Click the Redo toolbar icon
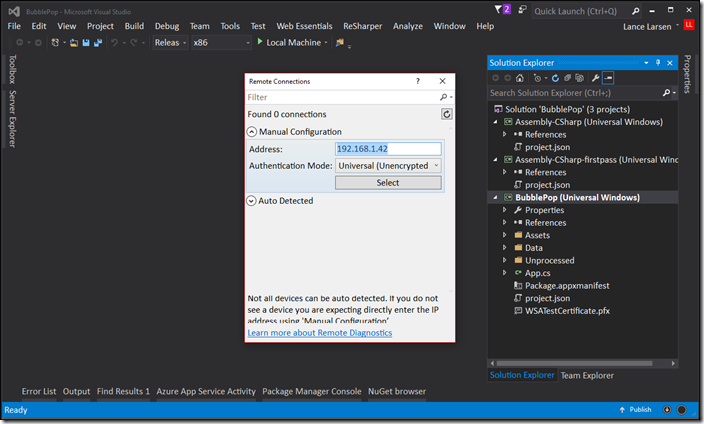 (x=134, y=43)
